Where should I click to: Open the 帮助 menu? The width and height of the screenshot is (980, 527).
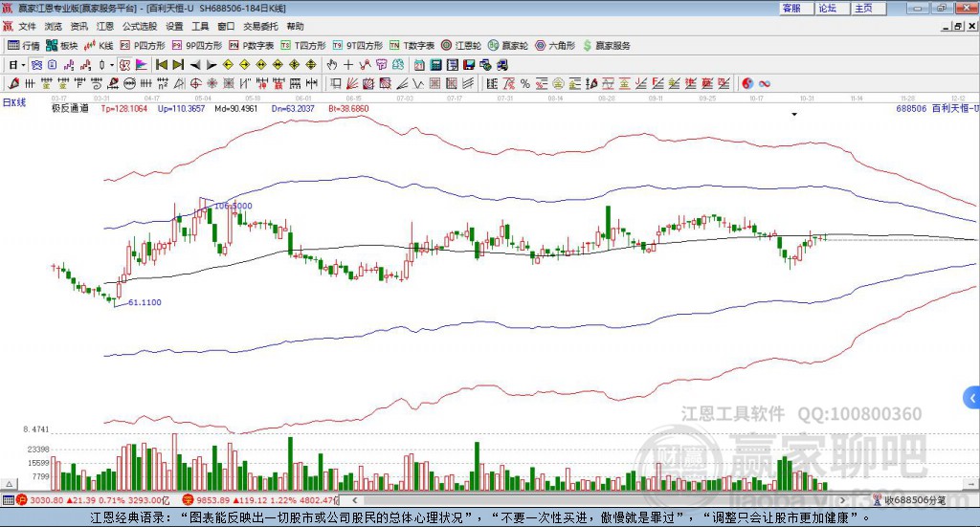[x=295, y=26]
